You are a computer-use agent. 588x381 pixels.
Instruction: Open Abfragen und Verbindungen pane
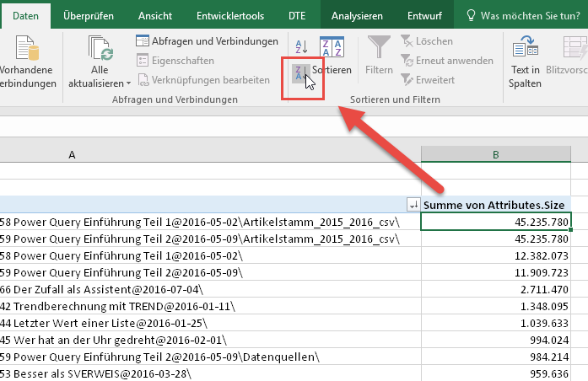[x=207, y=41]
